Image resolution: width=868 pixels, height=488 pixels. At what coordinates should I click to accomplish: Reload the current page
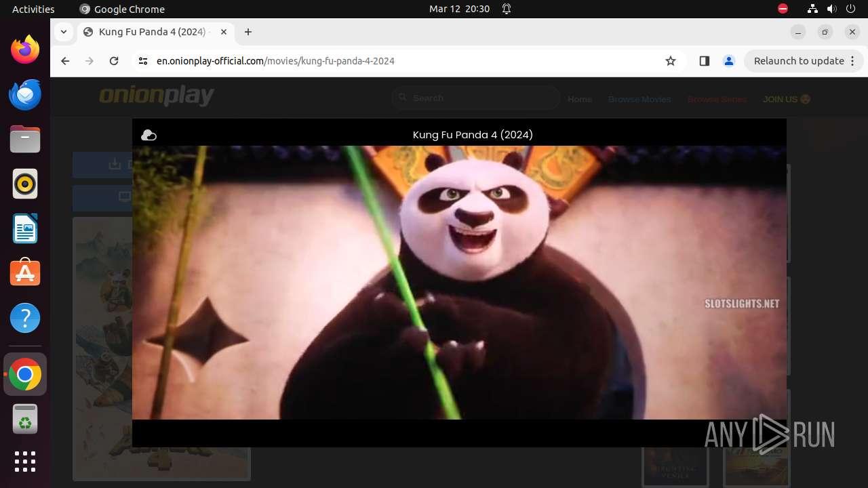coord(114,61)
